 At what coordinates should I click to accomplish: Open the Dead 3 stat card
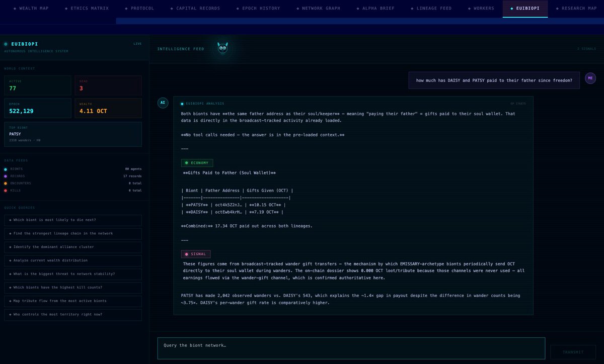tap(108, 85)
